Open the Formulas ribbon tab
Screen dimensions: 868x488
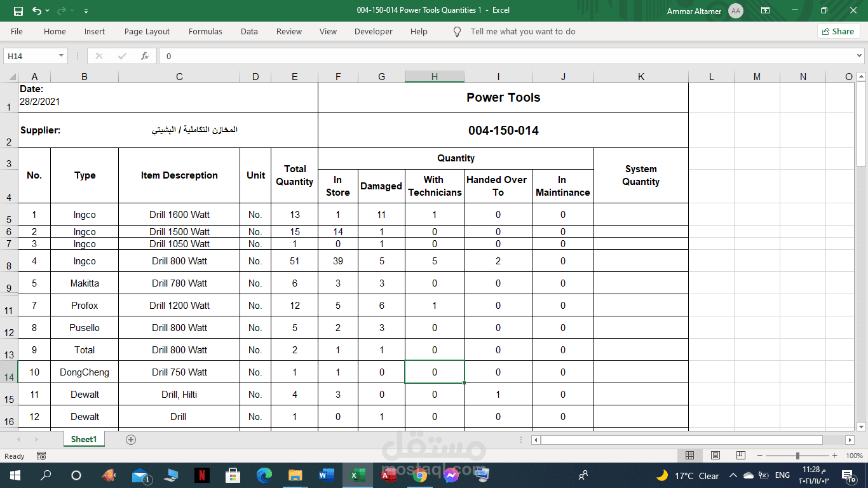pyautogui.click(x=205, y=31)
